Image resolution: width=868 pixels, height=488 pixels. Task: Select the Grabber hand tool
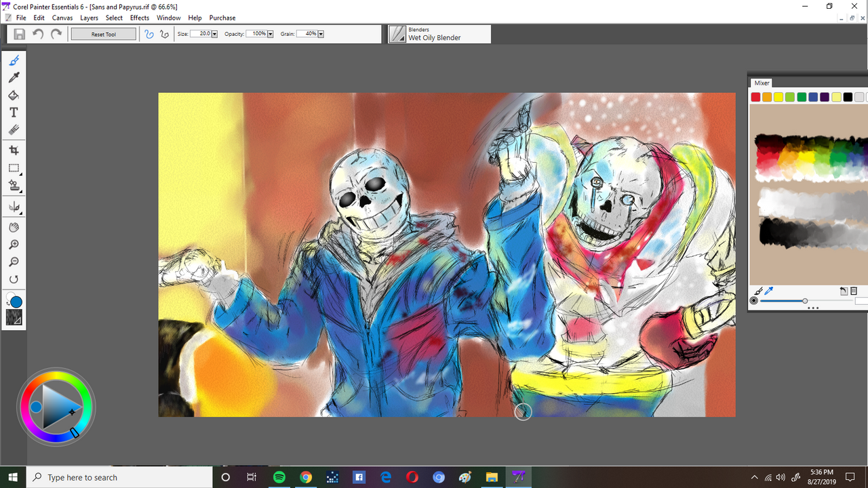14,228
